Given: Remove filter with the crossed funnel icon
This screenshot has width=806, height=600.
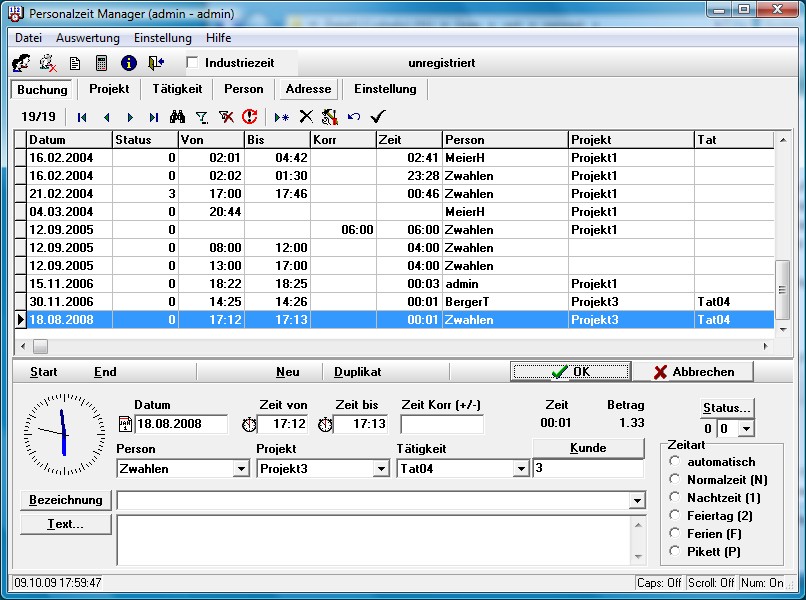Looking at the screenshot, I should [226, 117].
